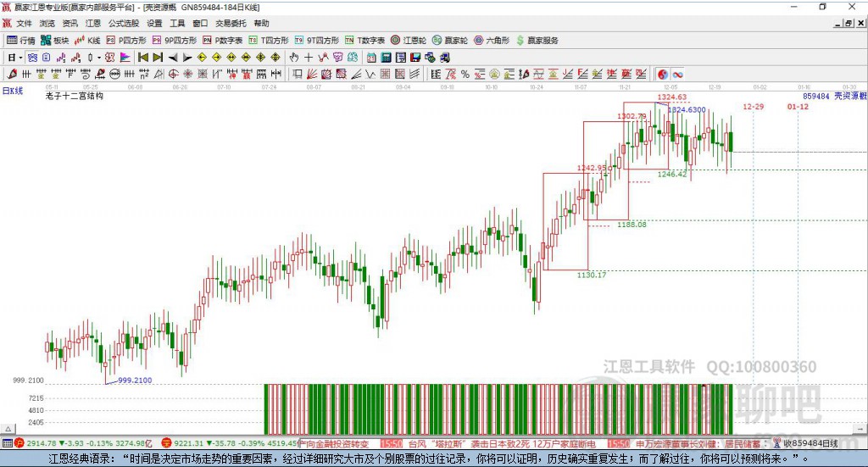The image size is (868, 467).
Task: Click the 沪 index status bar icon
Action: click(x=19, y=443)
